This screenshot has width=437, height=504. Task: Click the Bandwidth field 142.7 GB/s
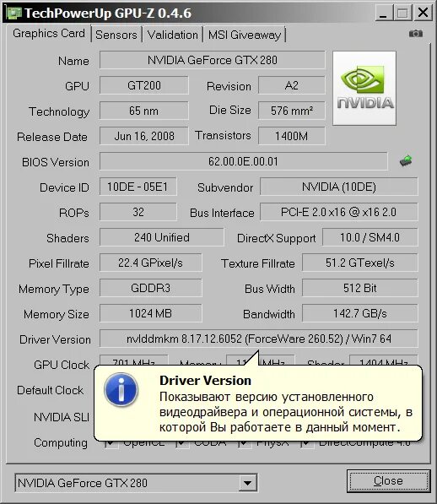point(360,313)
